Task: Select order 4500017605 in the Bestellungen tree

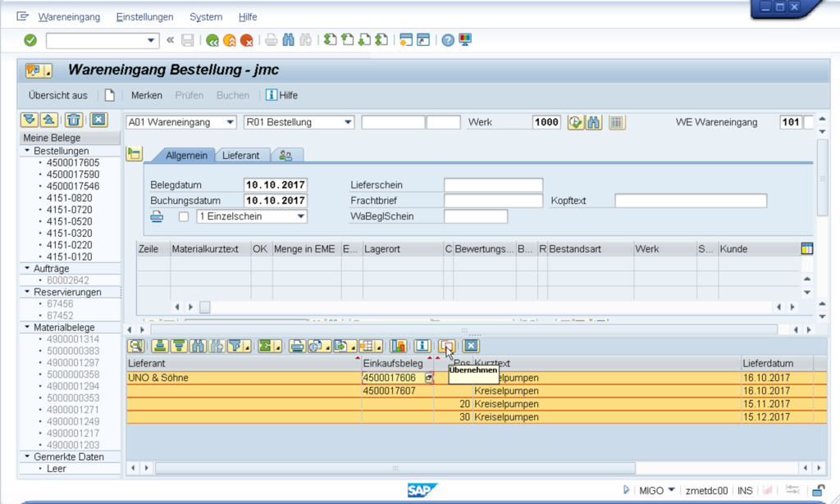Action: (x=73, y=163)
